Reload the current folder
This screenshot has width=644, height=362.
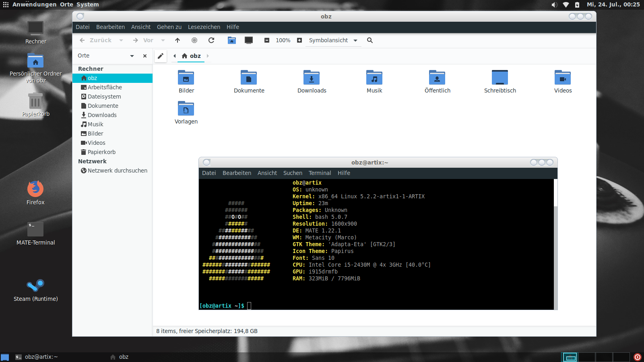211,40
